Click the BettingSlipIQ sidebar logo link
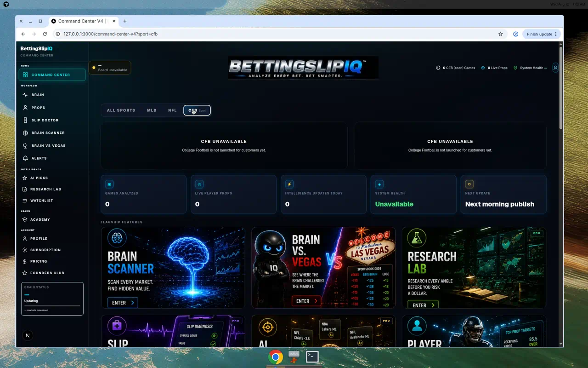 pyautogui.click(x=36, y=48)
